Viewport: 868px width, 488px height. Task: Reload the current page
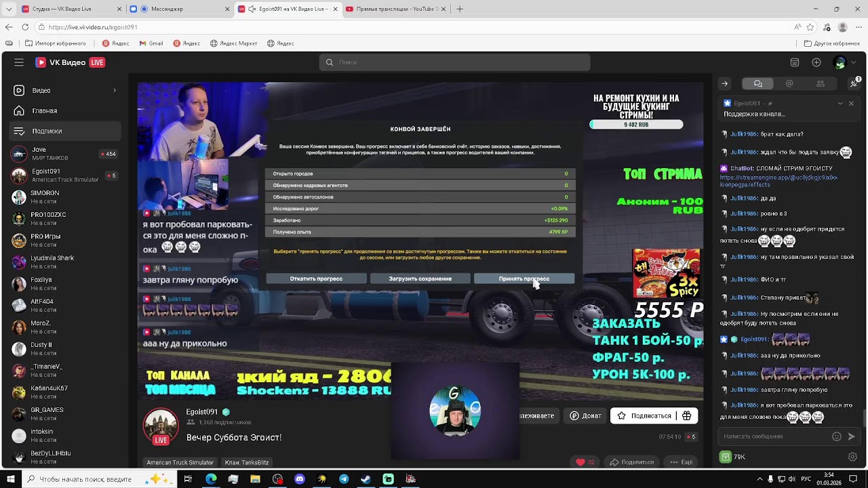point(25,27)
